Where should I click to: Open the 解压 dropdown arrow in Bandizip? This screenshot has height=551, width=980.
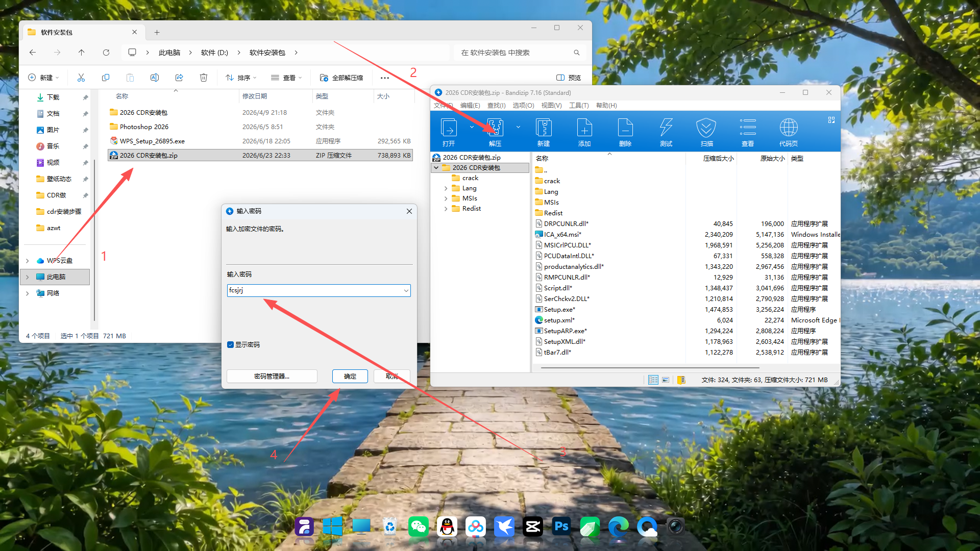[518, 127]
